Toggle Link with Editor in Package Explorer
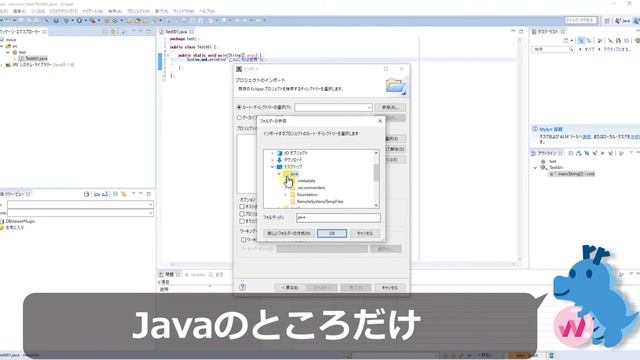The width and height of the screenshot is (640, 360). point(114,31)
